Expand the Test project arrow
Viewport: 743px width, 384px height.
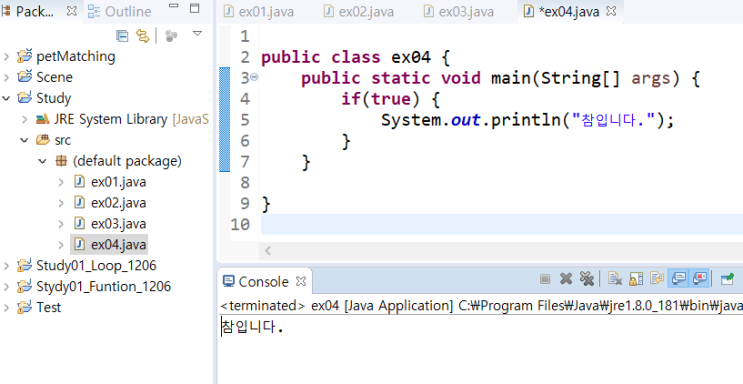click(6, 307)
